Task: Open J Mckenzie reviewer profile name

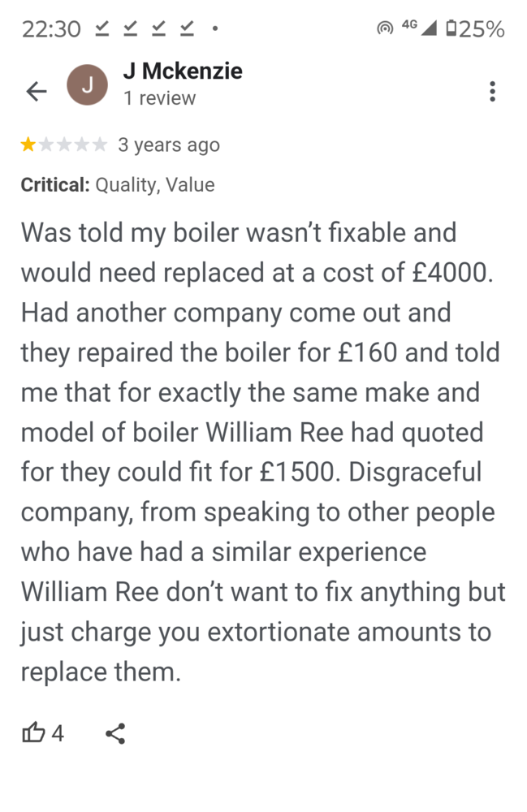Action: click(x=183, y=71)
